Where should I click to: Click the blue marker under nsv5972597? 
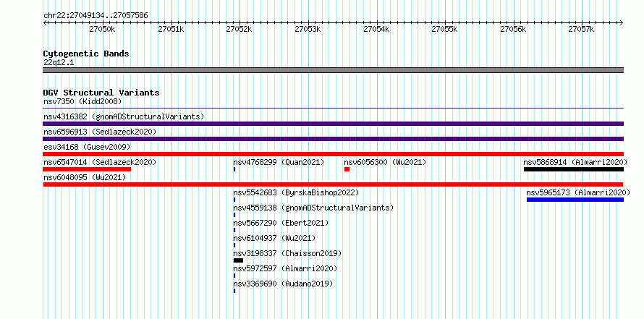pyautogui.click(x=234, y=276)
